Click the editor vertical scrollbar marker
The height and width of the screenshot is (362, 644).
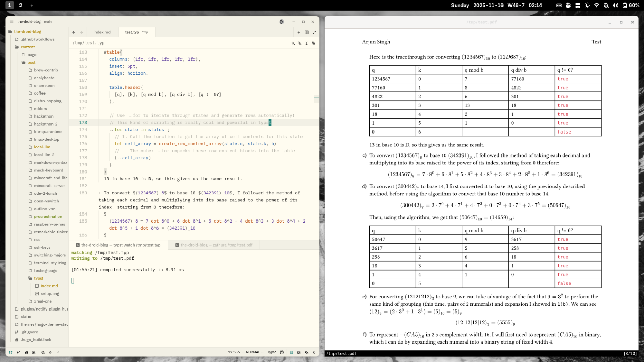tap(317, 98)
